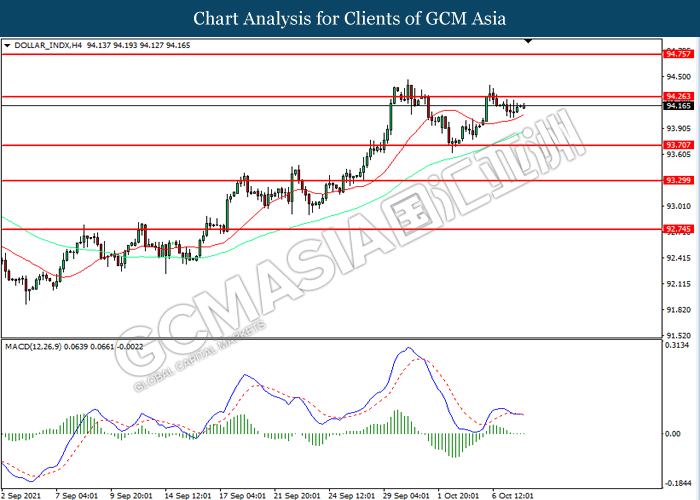Click the 6 Oct 12:01 time label

(512, 496)
